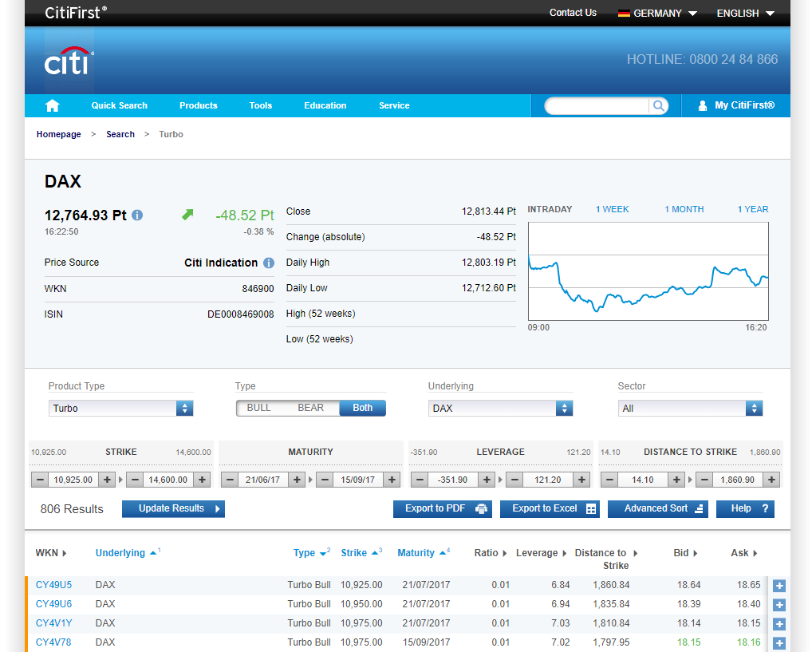The width and height of the screenshot is (812, 652).
Task: Select Both type filter
Action: (x=362, y=408)
